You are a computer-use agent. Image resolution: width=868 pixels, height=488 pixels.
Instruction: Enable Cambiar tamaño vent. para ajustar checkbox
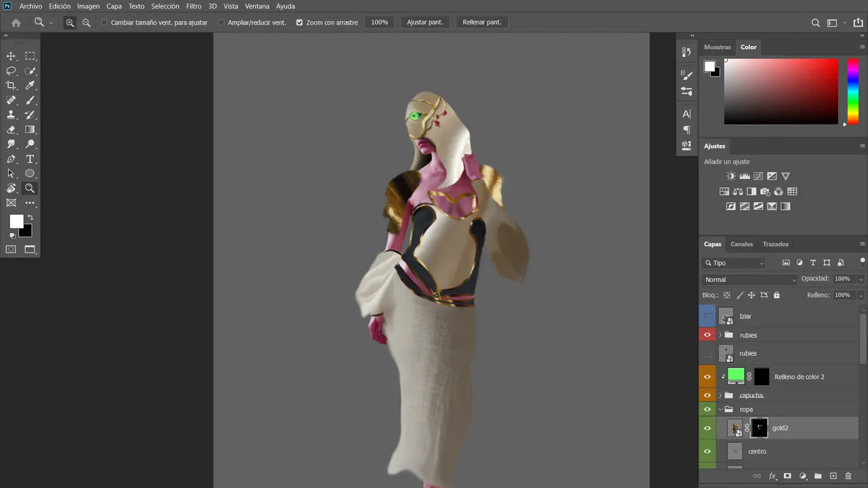pos(104,22)
